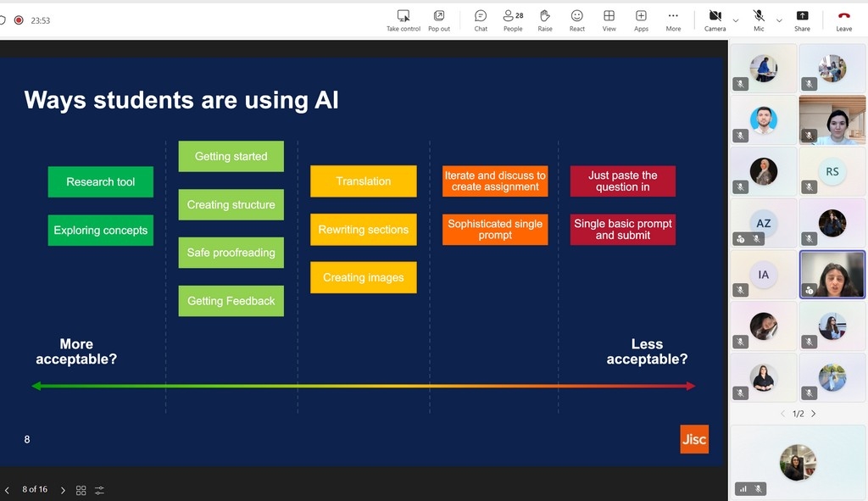Leave the meeting
The image size is (868, 501).
point(843,19)
